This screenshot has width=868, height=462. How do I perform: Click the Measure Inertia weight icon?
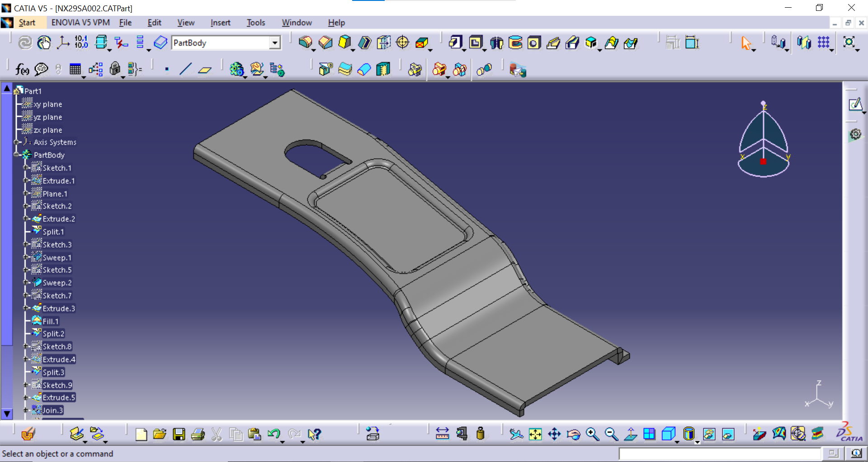click(481, 433)
